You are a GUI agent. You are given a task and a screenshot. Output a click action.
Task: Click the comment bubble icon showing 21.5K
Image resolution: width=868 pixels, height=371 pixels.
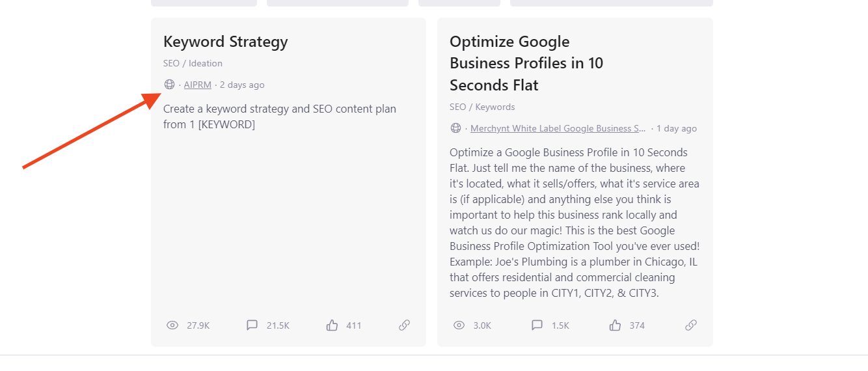click(x=252, y=325)
